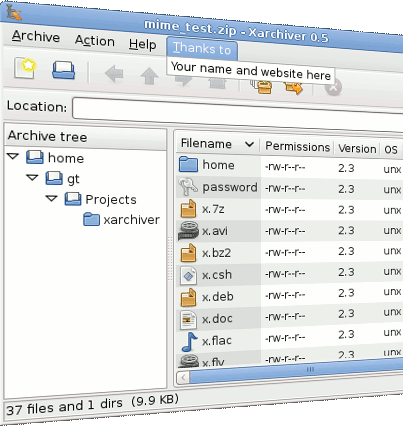Click the Extract files toolbar icon
The image size is (403, 426).
pos(294,88)
